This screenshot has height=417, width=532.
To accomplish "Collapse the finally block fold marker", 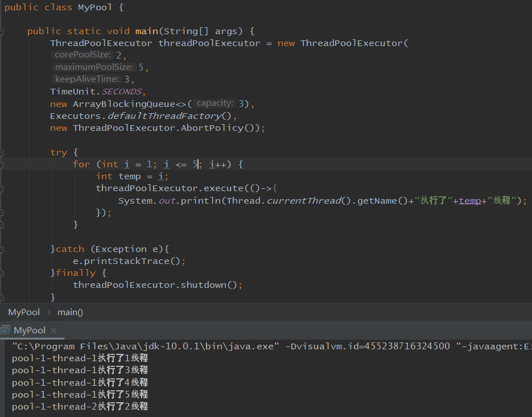I will coord(2,274).
